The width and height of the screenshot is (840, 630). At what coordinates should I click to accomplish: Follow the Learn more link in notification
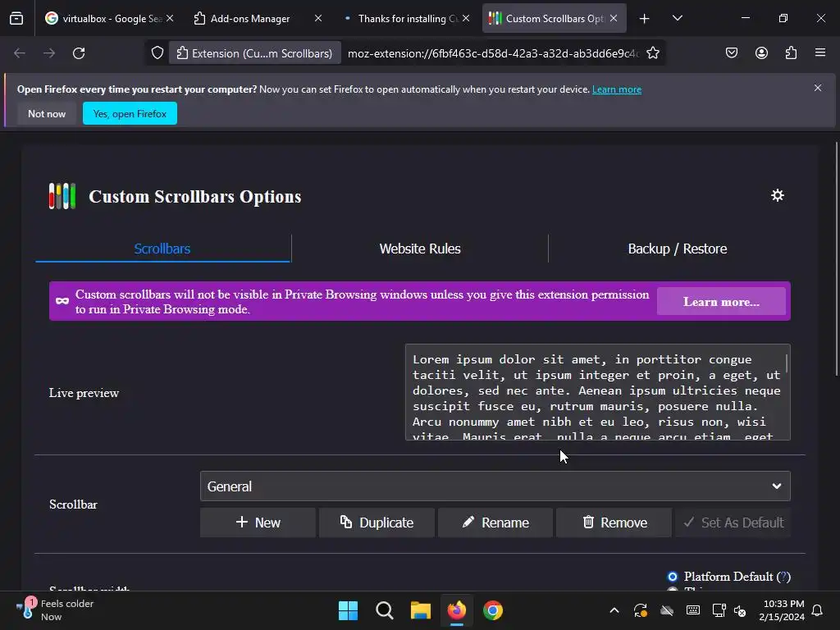click(x=617, y=89)
